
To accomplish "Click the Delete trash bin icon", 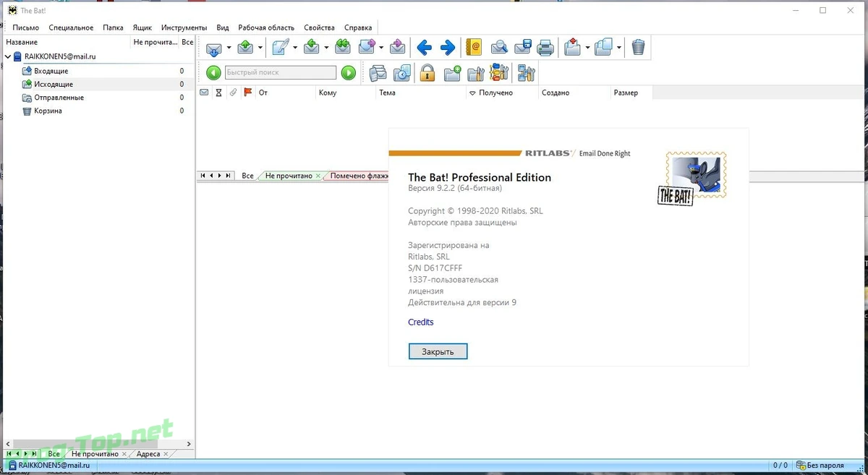I will [638, 48].
